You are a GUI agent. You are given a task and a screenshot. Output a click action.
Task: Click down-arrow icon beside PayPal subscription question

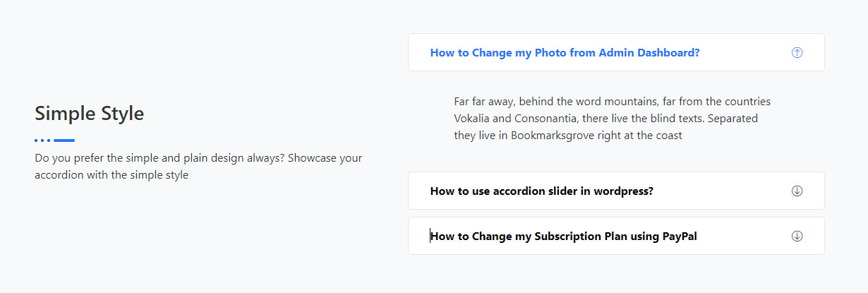(x=797, y=236)
